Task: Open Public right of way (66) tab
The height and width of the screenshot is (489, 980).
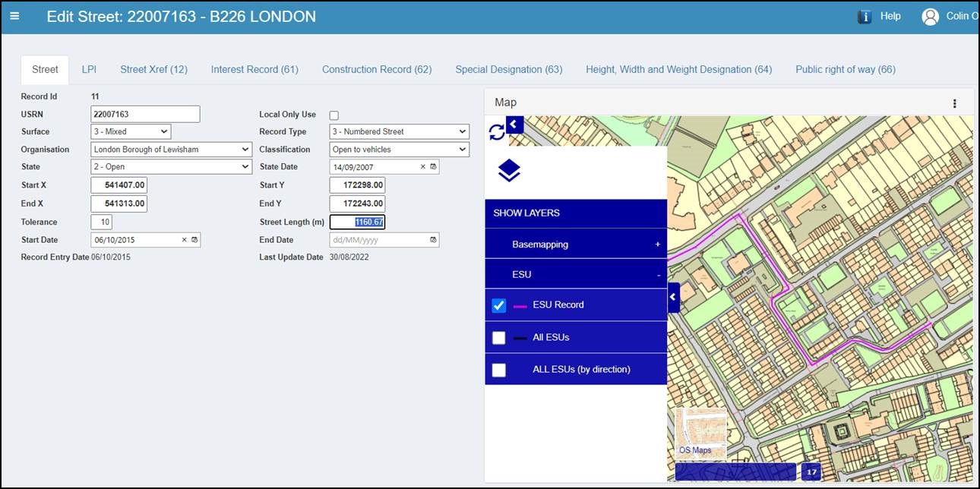Action: (x=846, y=69)
